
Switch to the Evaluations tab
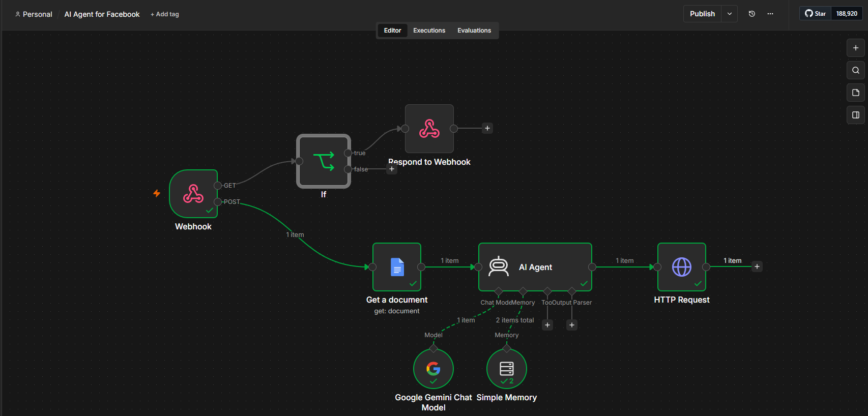pos(474,31)
